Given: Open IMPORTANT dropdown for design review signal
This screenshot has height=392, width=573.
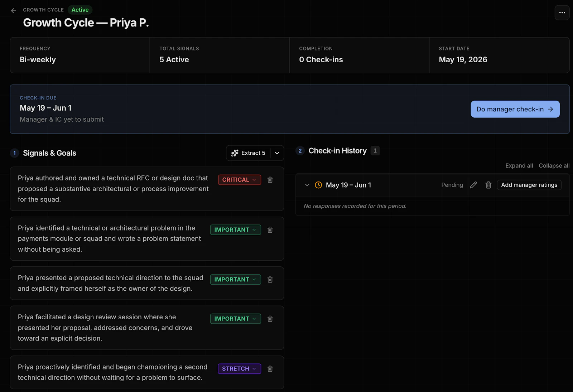Looking at the screenshot, I should point(236,319).
